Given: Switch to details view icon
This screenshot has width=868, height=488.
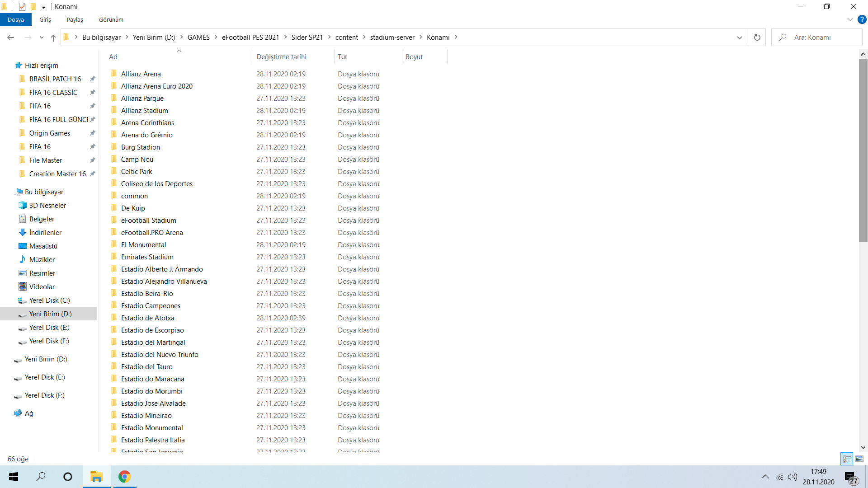Looking at the screenshot, I should pyautogui.click(x=847, y=459).
